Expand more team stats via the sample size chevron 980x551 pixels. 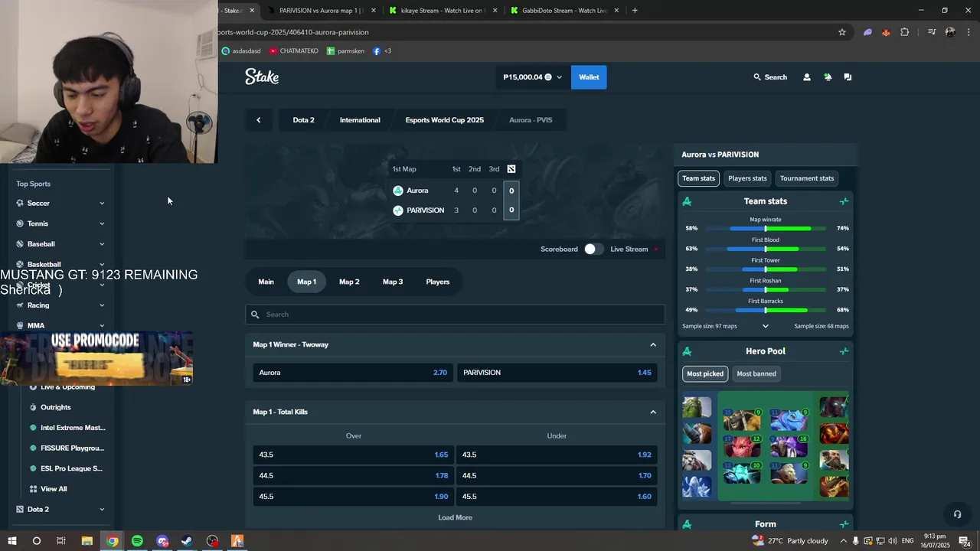click(x=765, y=326)
